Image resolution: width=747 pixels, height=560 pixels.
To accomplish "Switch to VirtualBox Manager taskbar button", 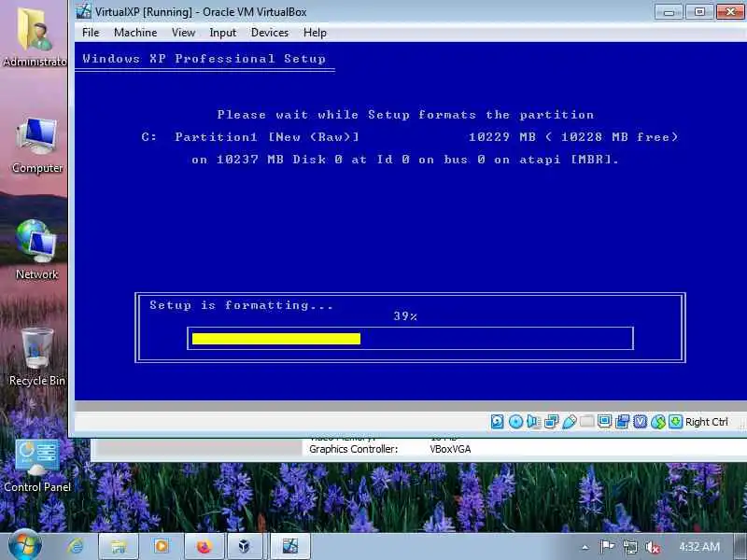I will pyautogui.click(x=245, y=546).
